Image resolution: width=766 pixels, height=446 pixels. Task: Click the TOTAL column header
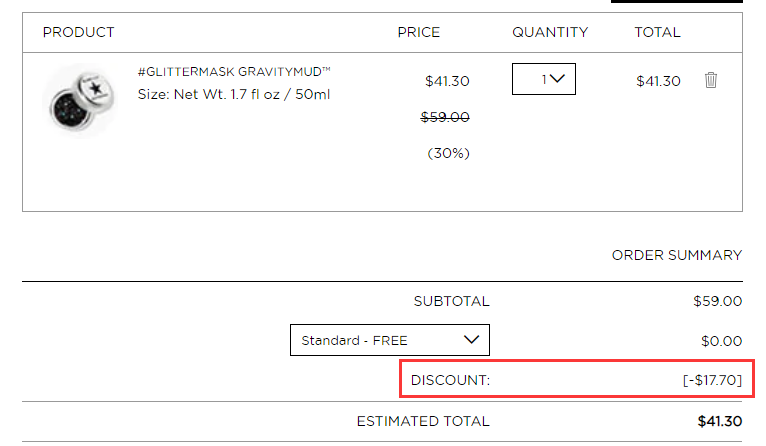[657, 32]
